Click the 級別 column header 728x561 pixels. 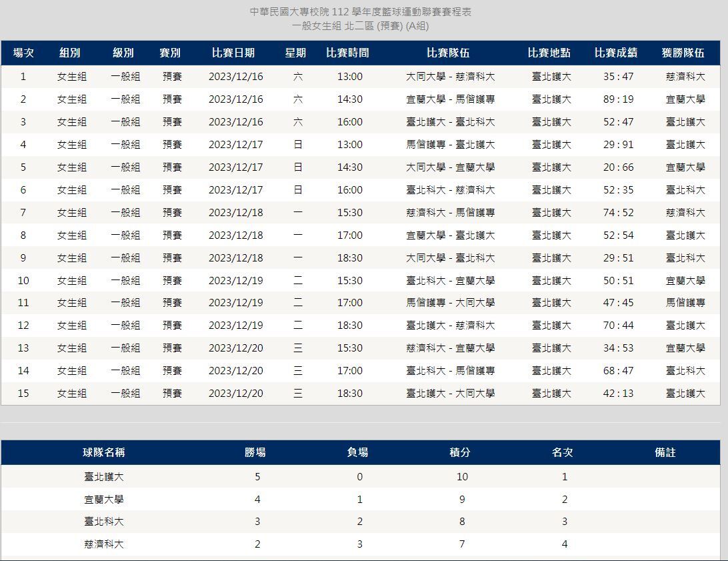coord(123,53)
